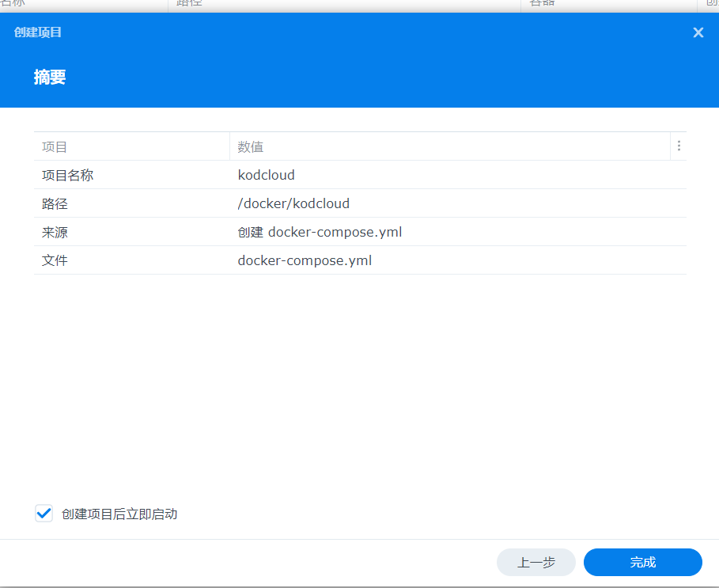Click the 创建项目后立即启动 label text
The image size is (719, 588).
click(x=119, y=514)
